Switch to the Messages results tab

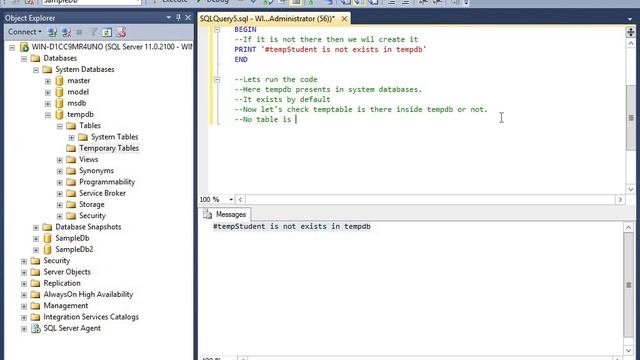pos(225,214)
